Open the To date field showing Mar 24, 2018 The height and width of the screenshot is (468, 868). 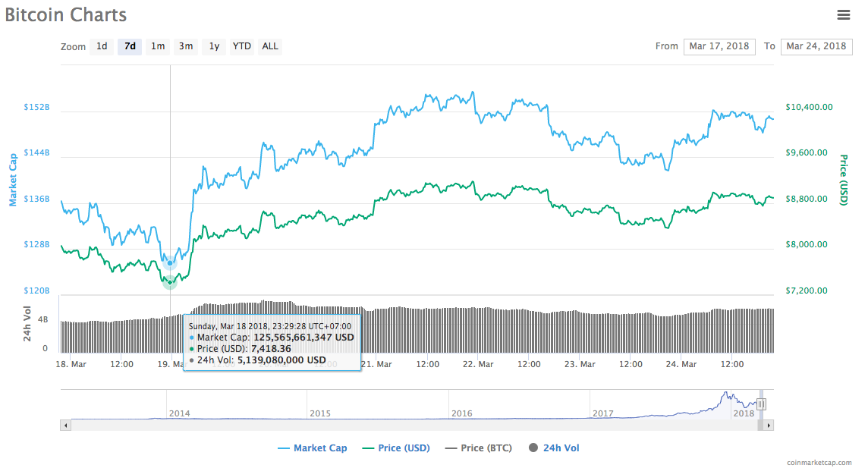[x=816, y=46]
